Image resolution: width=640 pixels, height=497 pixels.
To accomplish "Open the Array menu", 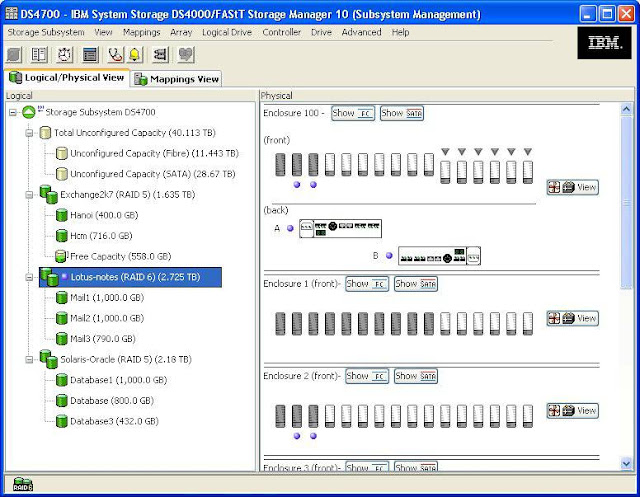I will click(181, 32).
